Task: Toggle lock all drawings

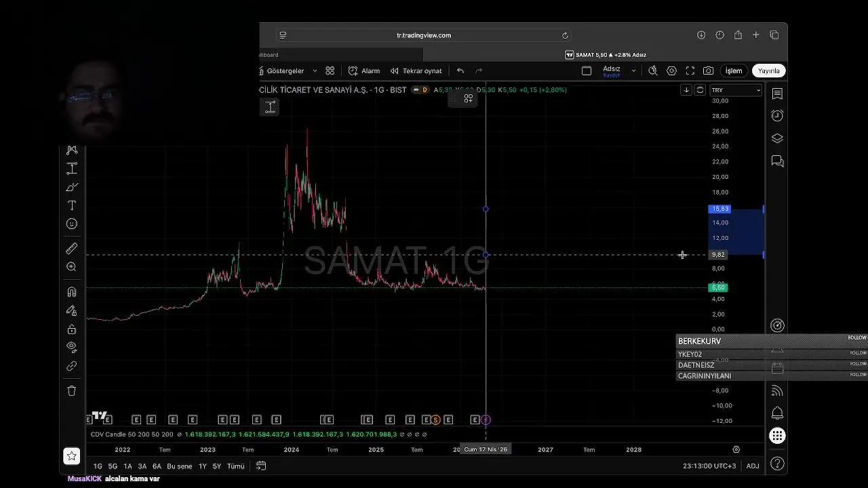Action: click(72, 329)
